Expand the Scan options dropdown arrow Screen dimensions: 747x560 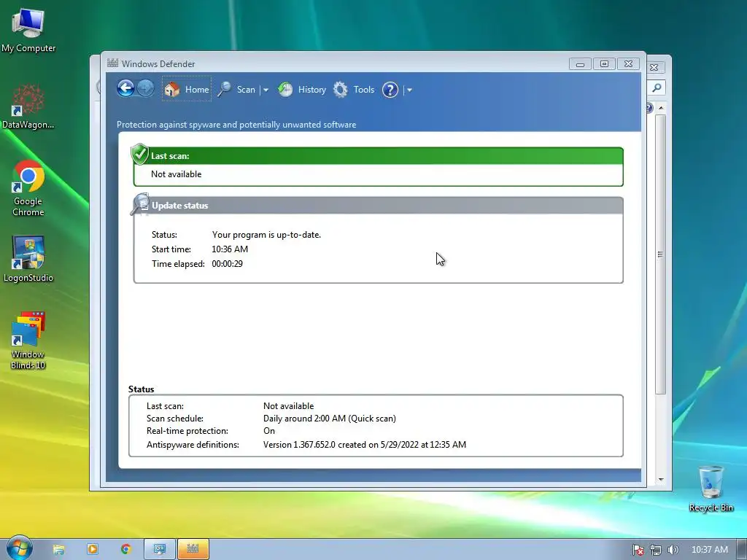point(266,90)
